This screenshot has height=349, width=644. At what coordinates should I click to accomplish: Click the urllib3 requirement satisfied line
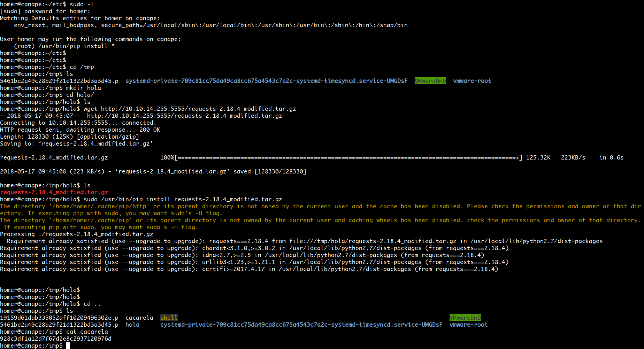tap(254, 262)
